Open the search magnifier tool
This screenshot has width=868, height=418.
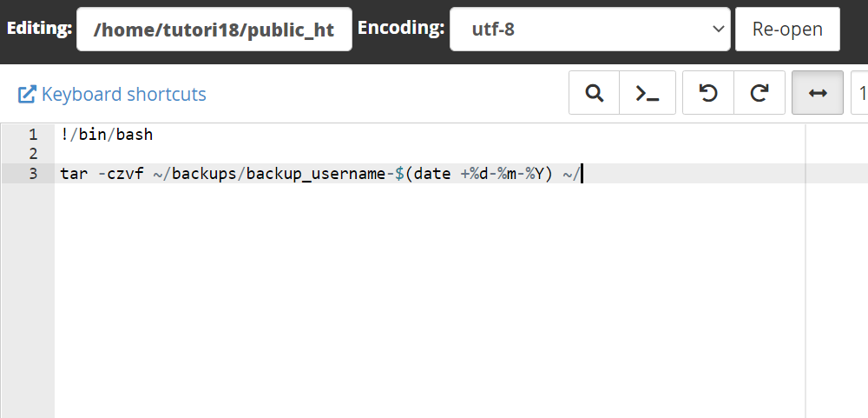pos(594,93)
